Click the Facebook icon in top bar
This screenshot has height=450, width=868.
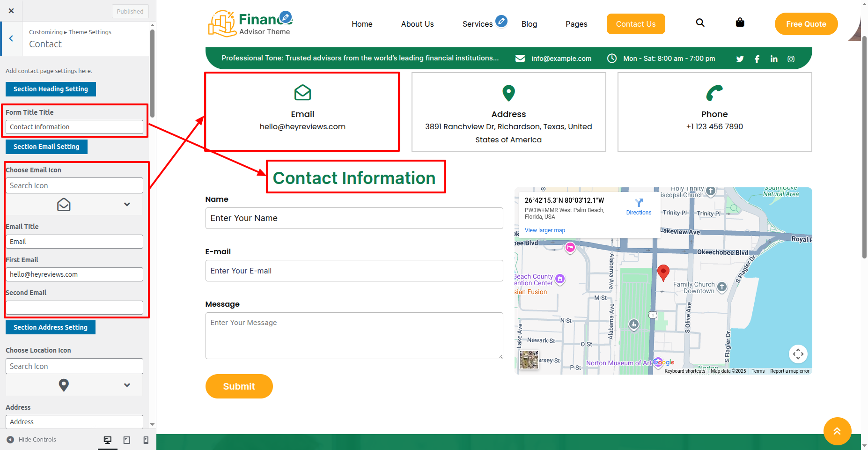point(757,59)
